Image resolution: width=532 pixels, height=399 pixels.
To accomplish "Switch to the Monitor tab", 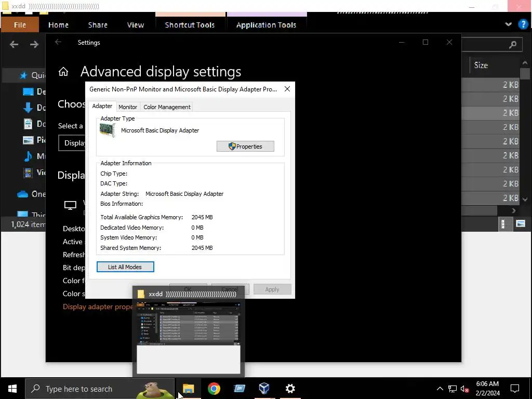I will click(128, 107).
